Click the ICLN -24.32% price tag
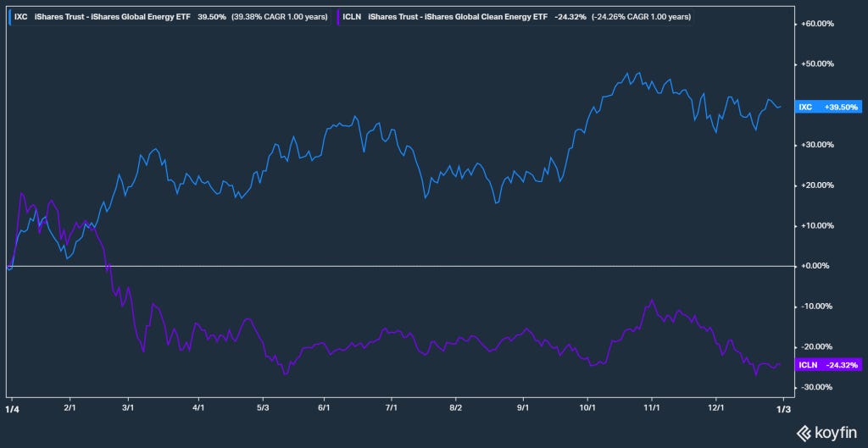Screen dimensions: 868x448 click(x=828, y=364)
